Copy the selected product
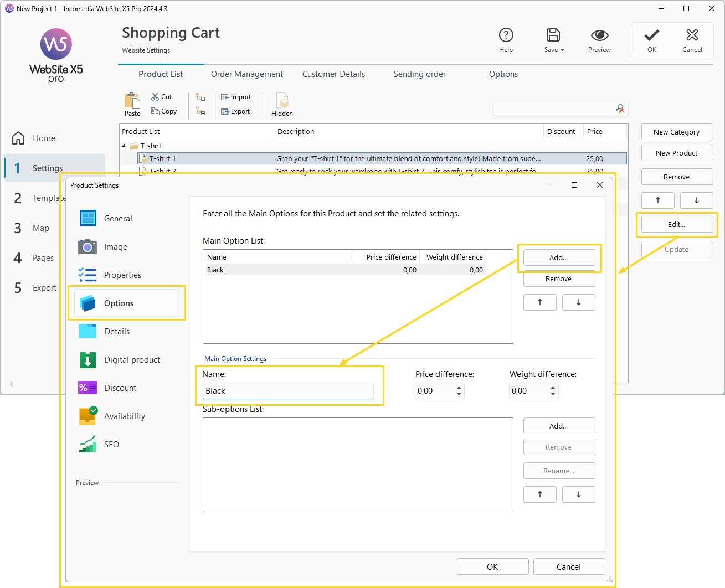The height and width of the screenshot is (588, 725). coord(164,111)
